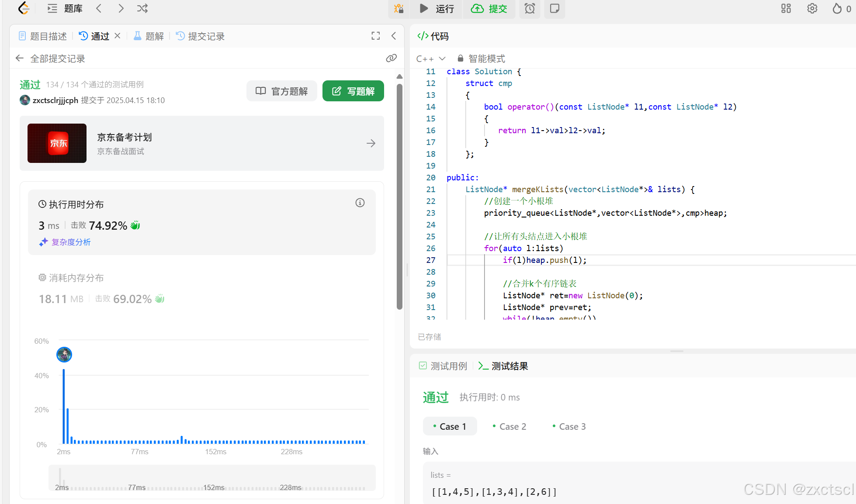Image resolution: width=856 pixels, height=504 pixels.
Task: Select Case 1 test case
Action: (x=450, y=426)
